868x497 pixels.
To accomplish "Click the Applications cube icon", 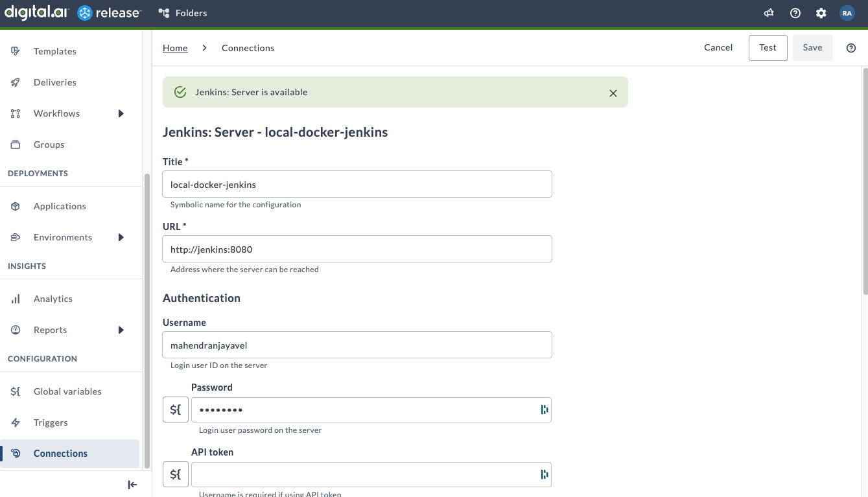I will pyautogui.click(x=16, y=206).
